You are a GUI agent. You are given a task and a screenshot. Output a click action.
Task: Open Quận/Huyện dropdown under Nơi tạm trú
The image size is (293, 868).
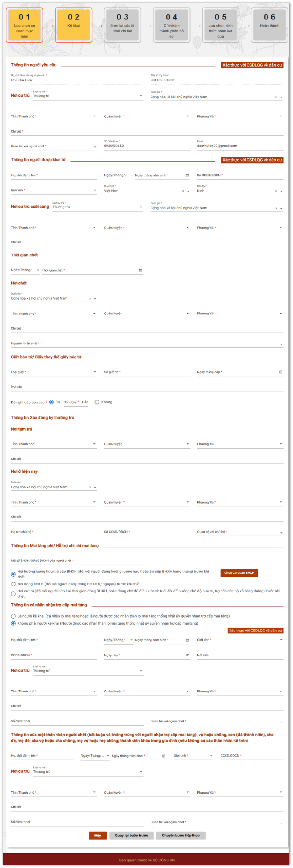(x=147, y=444)
